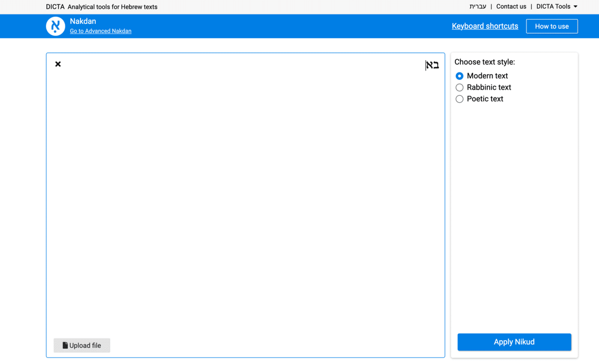Select Rabbinic text radio button
Viewport: 599px width, 364px height.
pos(460,87)
